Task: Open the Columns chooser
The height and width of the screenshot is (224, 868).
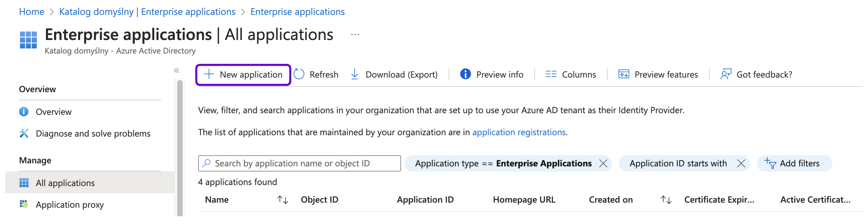Action: [571, 75]
